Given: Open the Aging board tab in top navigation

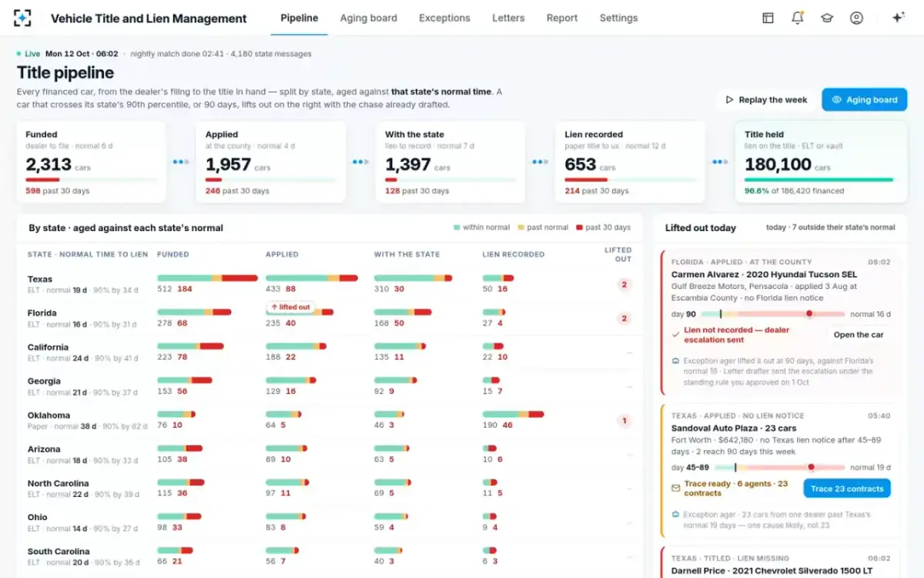Looking at the screenshot, I should pyautogui.click(x=369, y=18).
